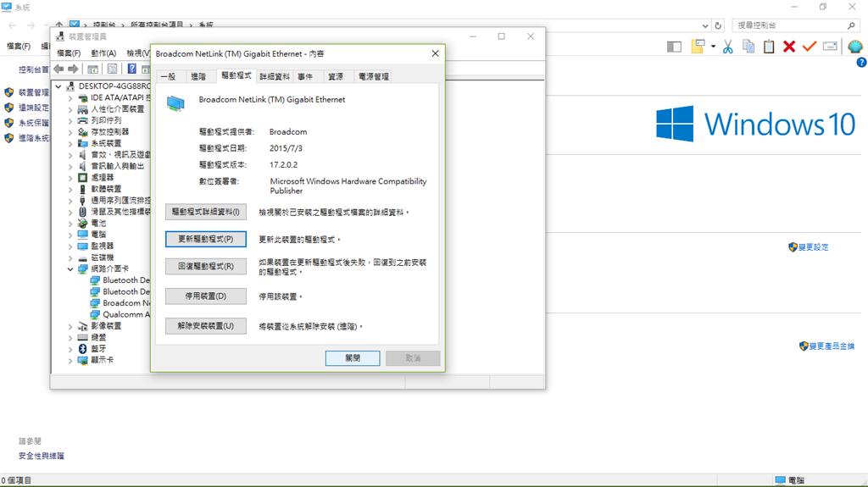The width and height of the screenshot is (868, 487).
Task: Toggle the navigation pane icon
Action: (x=674, y=47)
